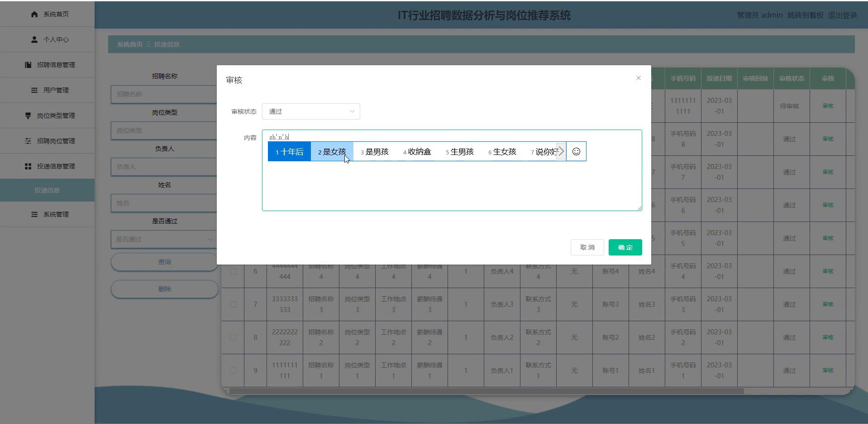Select 投递信息 submenu item
Image resolution: width=868 pixels, height=424 pixels.
click(47, 190)
